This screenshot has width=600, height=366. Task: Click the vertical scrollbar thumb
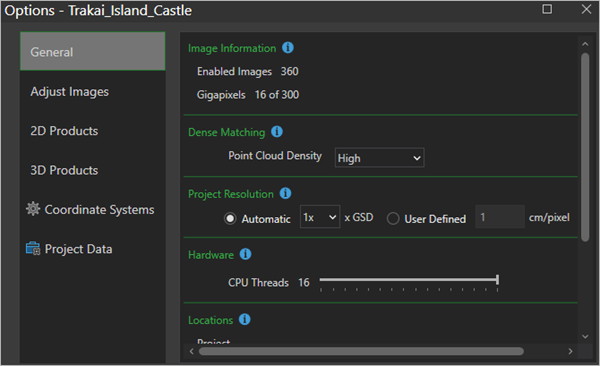coord(585,147)
